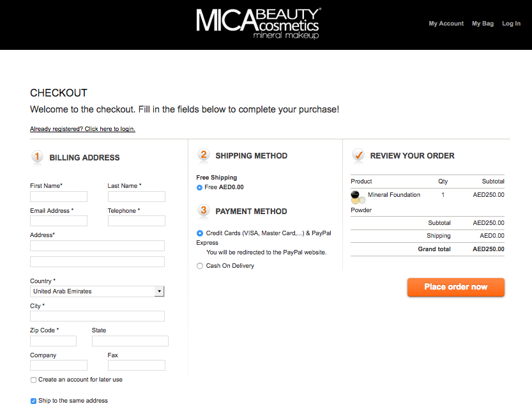This screenshot has width=532, height=411.
Task: Click the Qty column header
Action: (x=443, y=182)
